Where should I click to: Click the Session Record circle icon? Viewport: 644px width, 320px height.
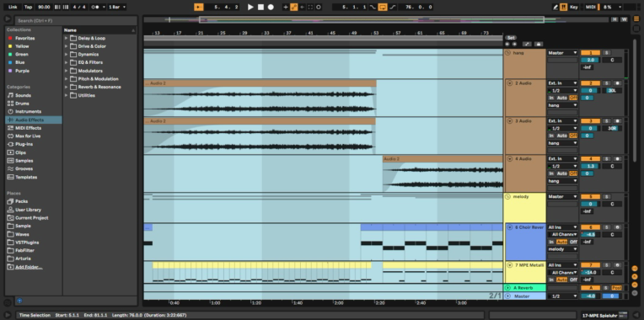pos(319,7)
